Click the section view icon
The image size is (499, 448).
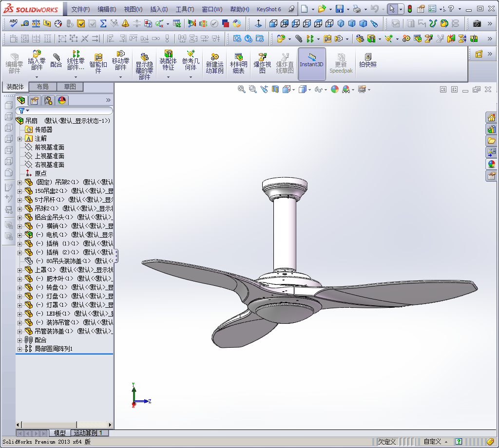[275, 89]
